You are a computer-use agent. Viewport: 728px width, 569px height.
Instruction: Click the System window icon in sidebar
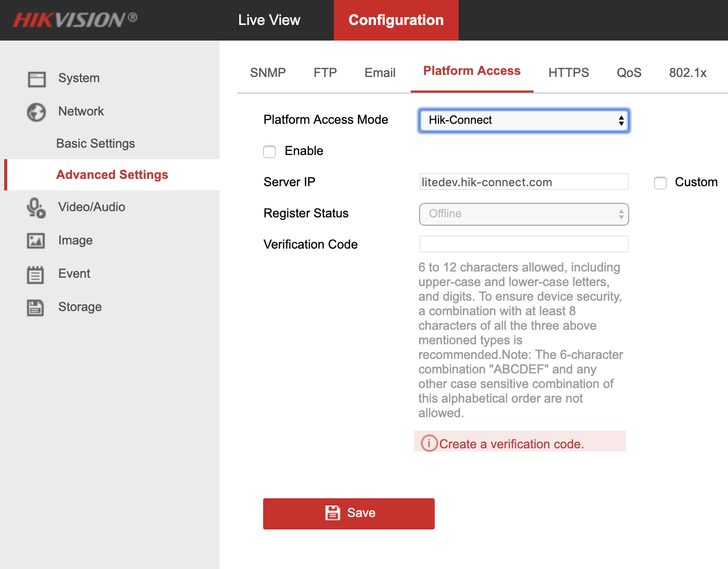(x=36, y=79)
